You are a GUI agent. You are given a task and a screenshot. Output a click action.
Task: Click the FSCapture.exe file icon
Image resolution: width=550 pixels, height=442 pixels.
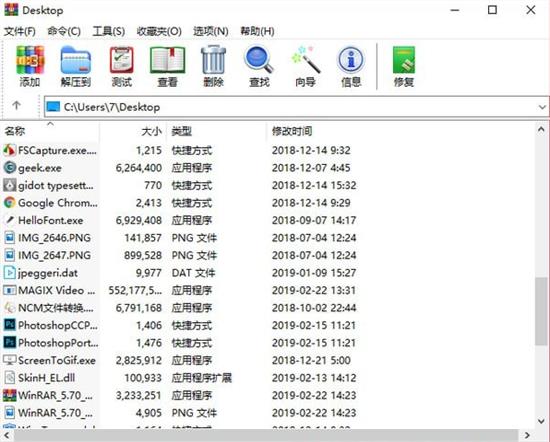click(x=9, y=150)
